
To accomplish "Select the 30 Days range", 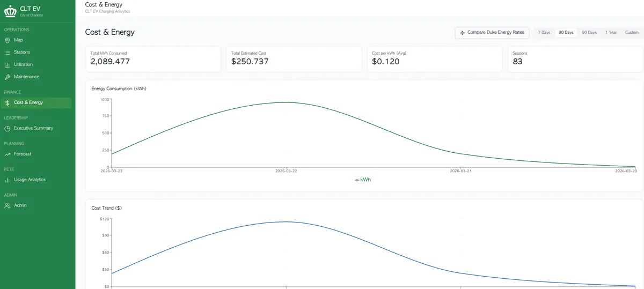I will [x=566, y=33].
